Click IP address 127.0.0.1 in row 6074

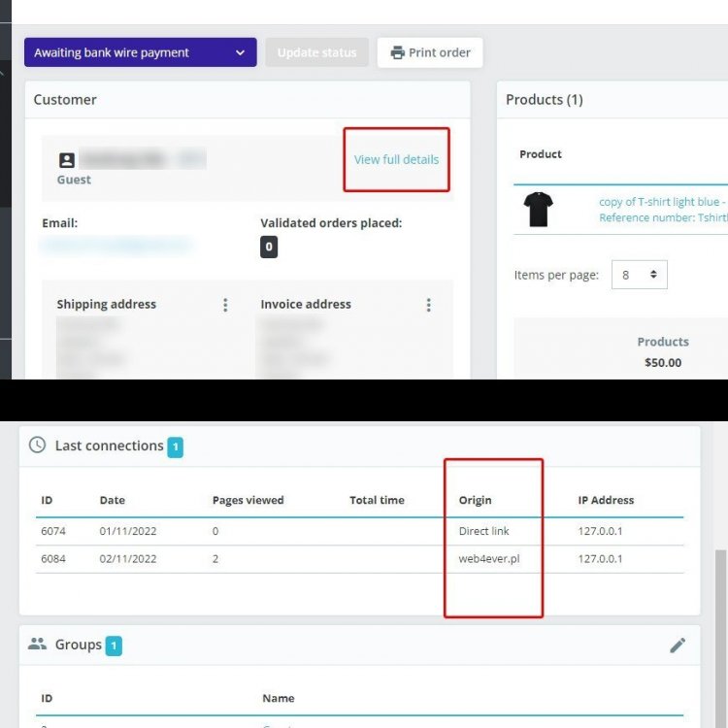pos(600,531)
